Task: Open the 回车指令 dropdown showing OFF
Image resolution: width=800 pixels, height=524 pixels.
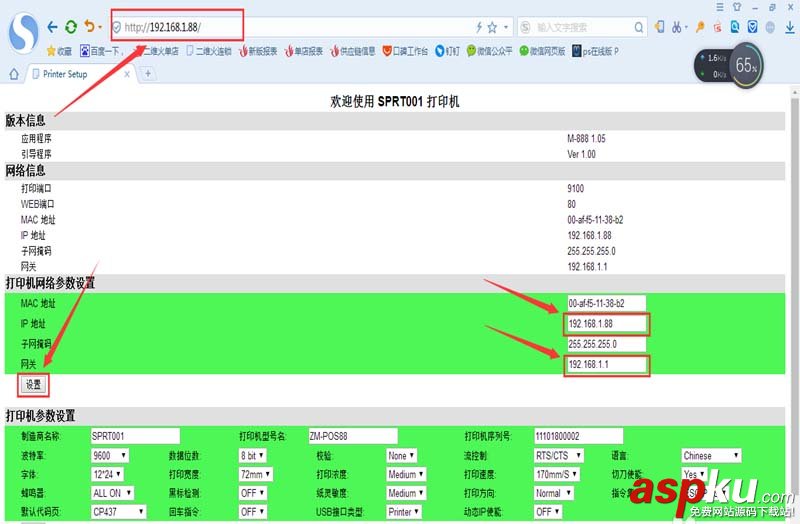Action: [253, 511]
